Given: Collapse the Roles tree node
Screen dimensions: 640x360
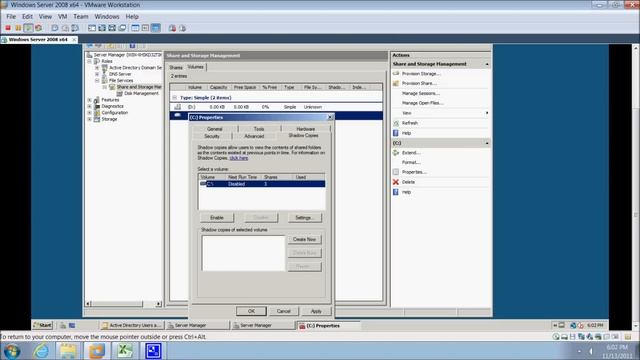Looking at the screenshot, I should (x=89, y=61).
